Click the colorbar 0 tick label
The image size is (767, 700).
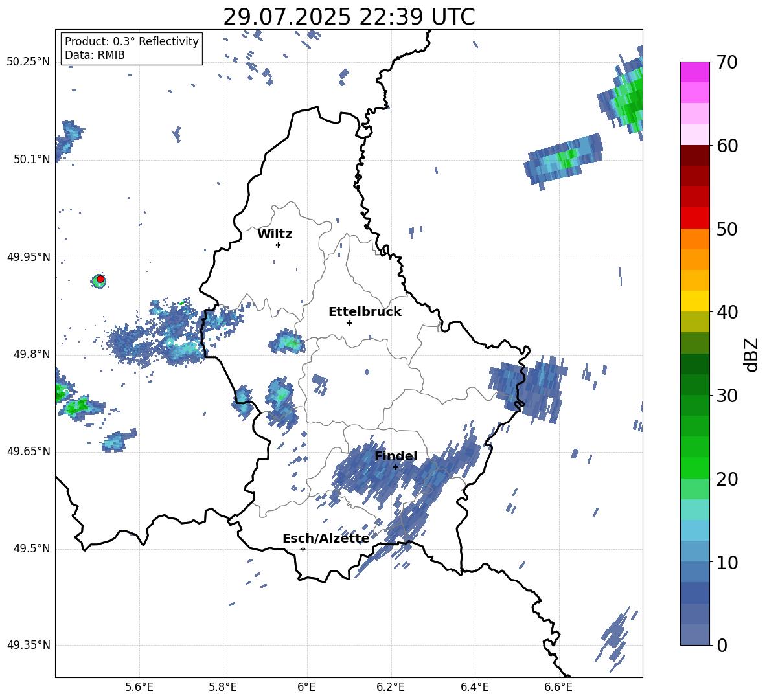(x=721, y=645)
